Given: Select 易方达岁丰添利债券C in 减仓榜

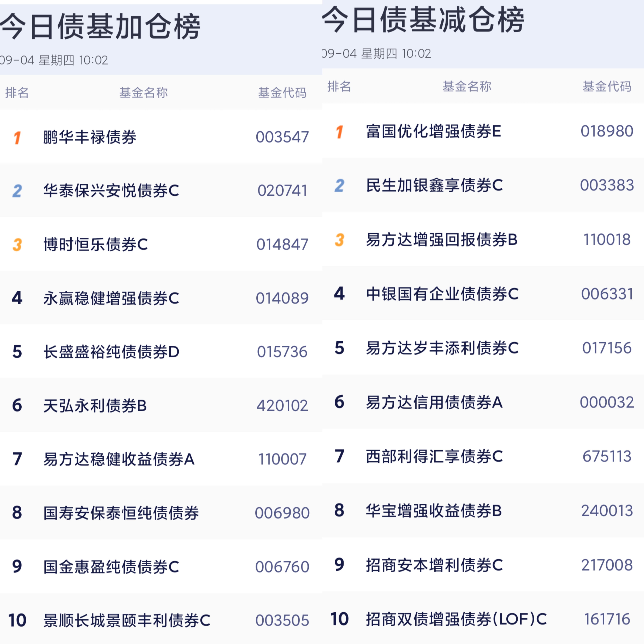Looking at the screenshot, I should click(x=442, y=348).
